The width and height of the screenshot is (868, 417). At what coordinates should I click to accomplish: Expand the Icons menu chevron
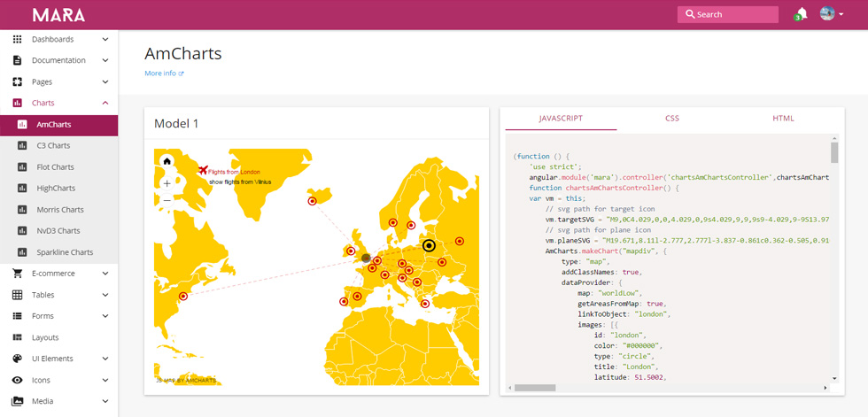click(x=105, y=380)
